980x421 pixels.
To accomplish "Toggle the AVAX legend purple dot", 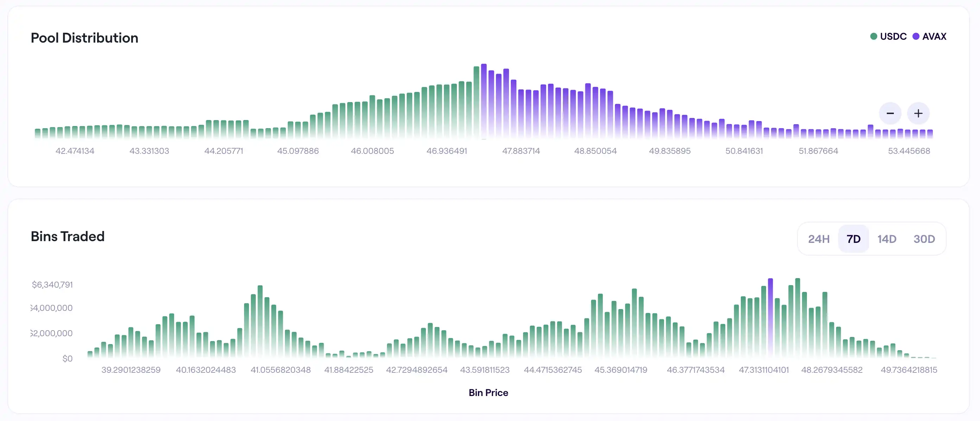I will pos(916,37).
